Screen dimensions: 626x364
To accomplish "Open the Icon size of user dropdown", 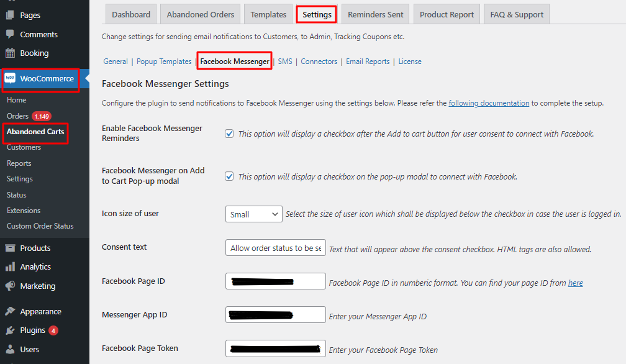I will point(254,214).
